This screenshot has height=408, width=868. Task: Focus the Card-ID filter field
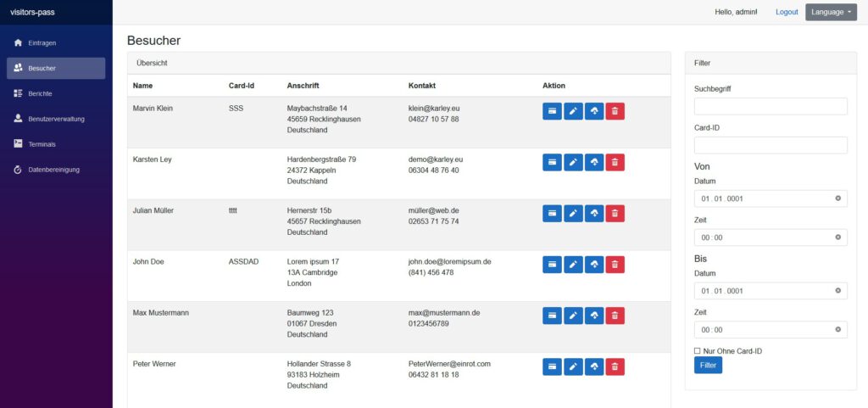pyautogui.click(x=771, y=145)
